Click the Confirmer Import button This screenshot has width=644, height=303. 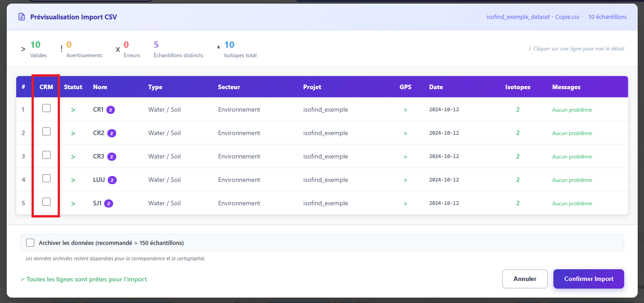589,279
